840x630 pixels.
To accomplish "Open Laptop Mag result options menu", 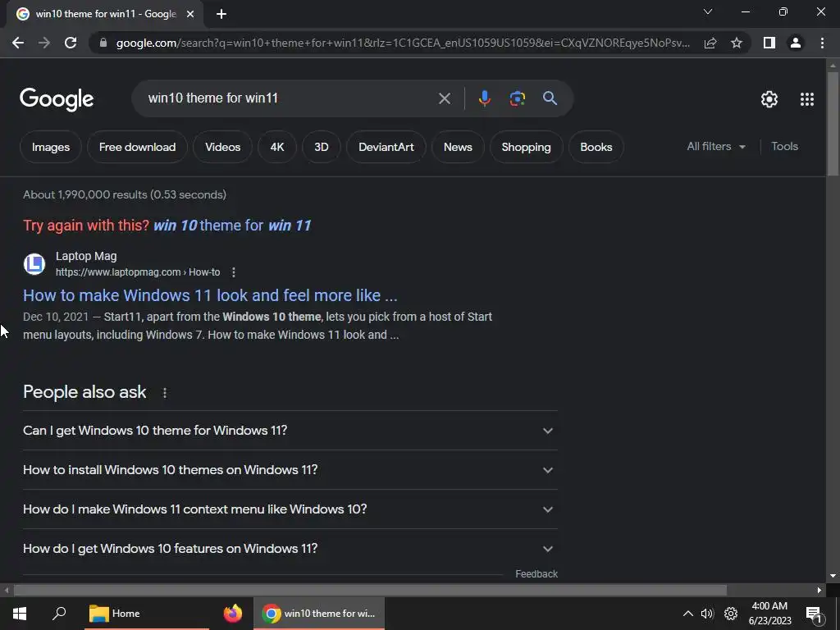I will 233,272.
